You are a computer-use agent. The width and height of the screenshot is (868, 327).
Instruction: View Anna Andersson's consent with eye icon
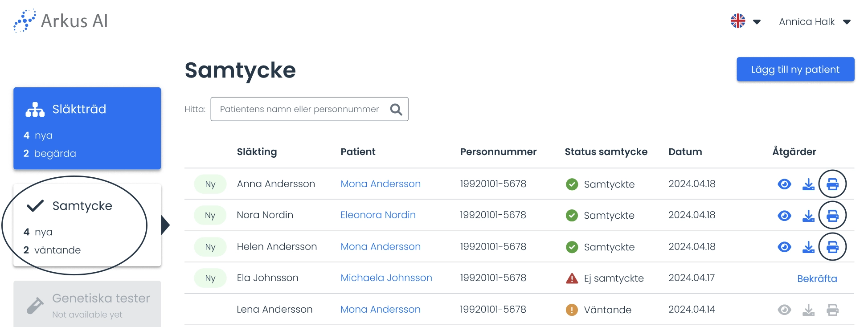pyautogui.click(x=784, y=184)
